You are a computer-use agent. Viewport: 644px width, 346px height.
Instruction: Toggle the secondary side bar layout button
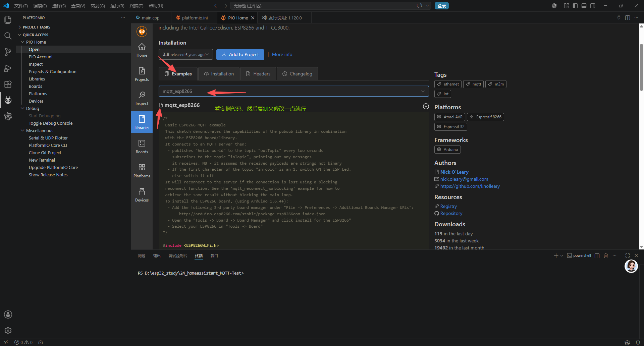(593, 6)
